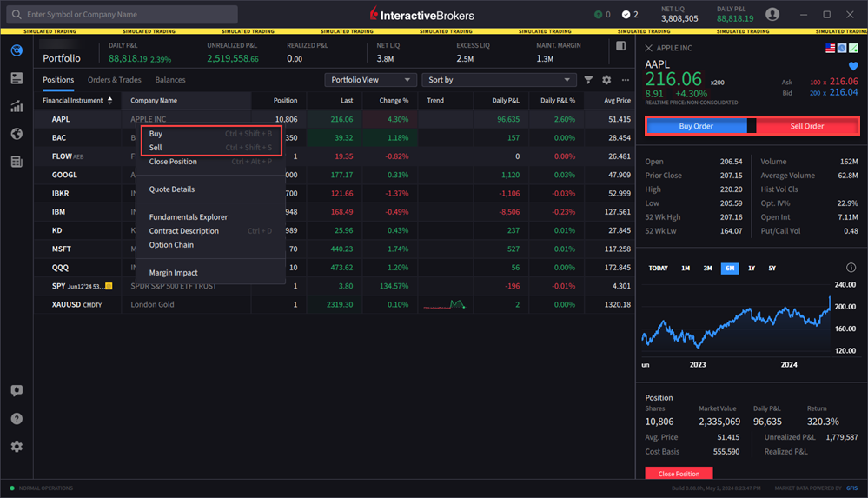
Task: Close the APPLE INC quote panel
Action: pos(649,48)
